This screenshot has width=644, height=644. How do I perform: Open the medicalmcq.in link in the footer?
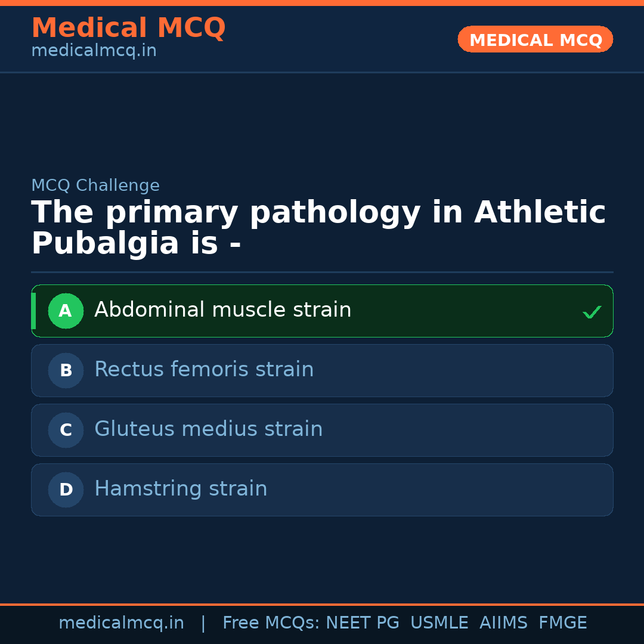(121, 623)
